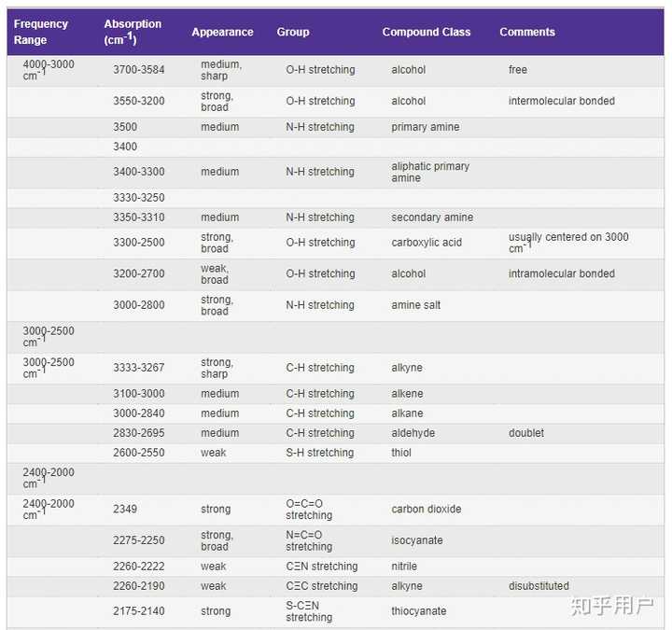Click the carbon dioxide cell
This screenshot has width=672, height=630.
tap(427, 510)
